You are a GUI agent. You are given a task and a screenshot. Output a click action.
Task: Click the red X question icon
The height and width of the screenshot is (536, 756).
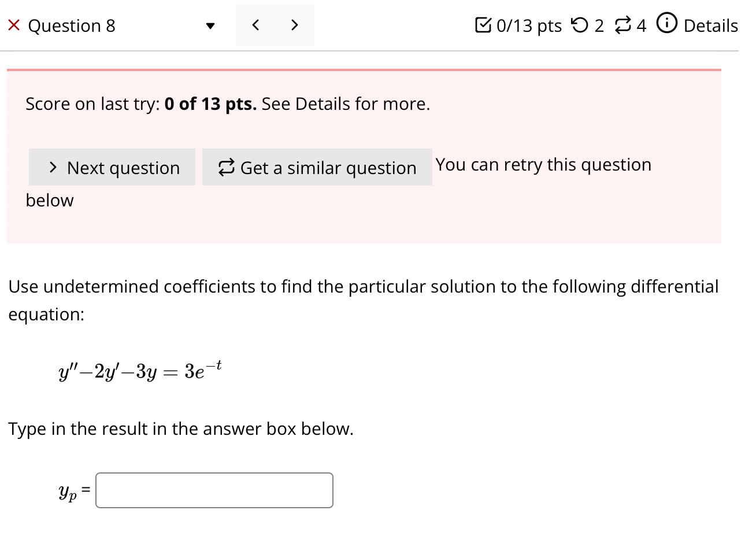(x=13, y=25)
